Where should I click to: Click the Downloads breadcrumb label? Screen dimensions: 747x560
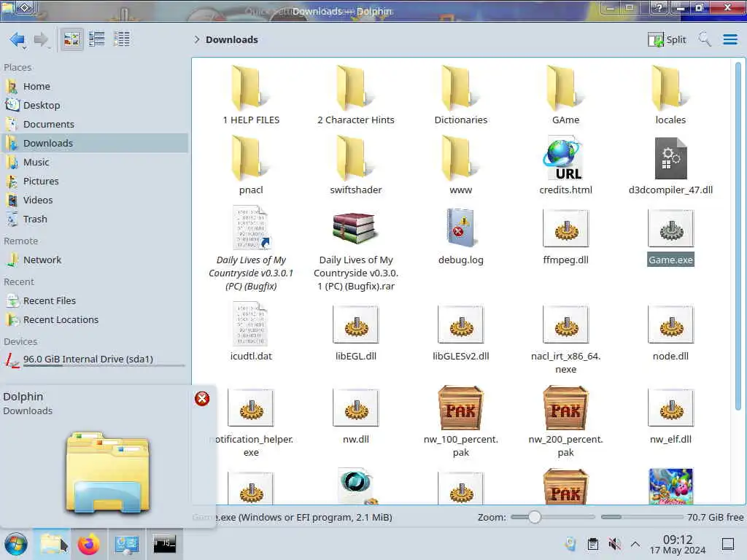coord(232,39)
